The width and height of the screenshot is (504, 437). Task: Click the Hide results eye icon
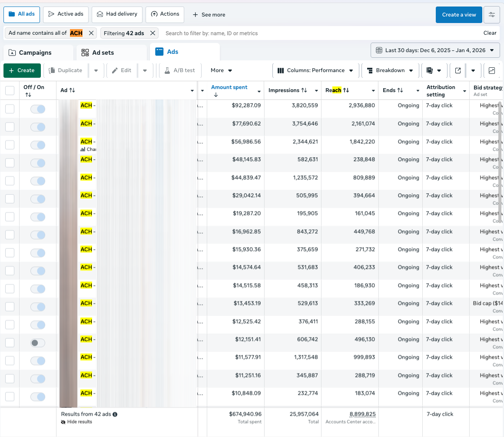click(63, 422)
